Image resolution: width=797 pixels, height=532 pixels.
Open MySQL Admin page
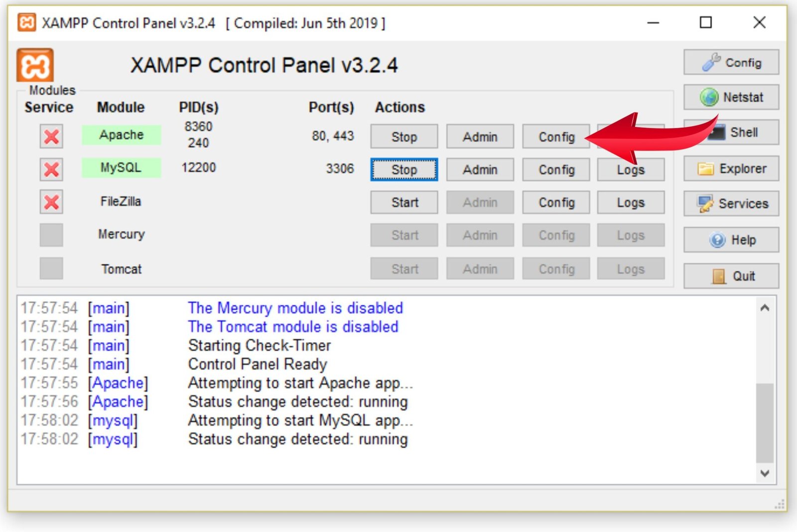480,169
